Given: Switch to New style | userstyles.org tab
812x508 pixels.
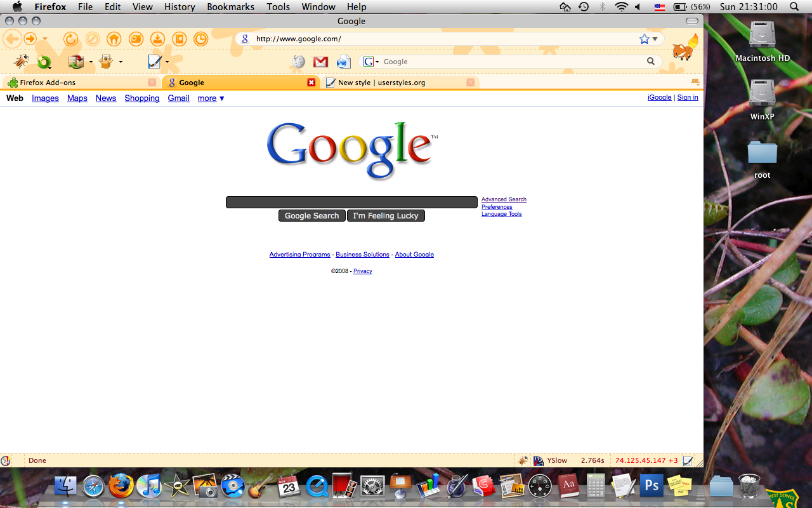Looking at the screenshot, I should click(400, 83).
